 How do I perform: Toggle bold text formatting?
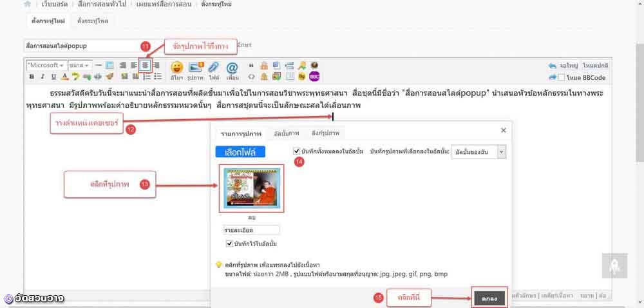pyautogui.click(x=32, y=77)
